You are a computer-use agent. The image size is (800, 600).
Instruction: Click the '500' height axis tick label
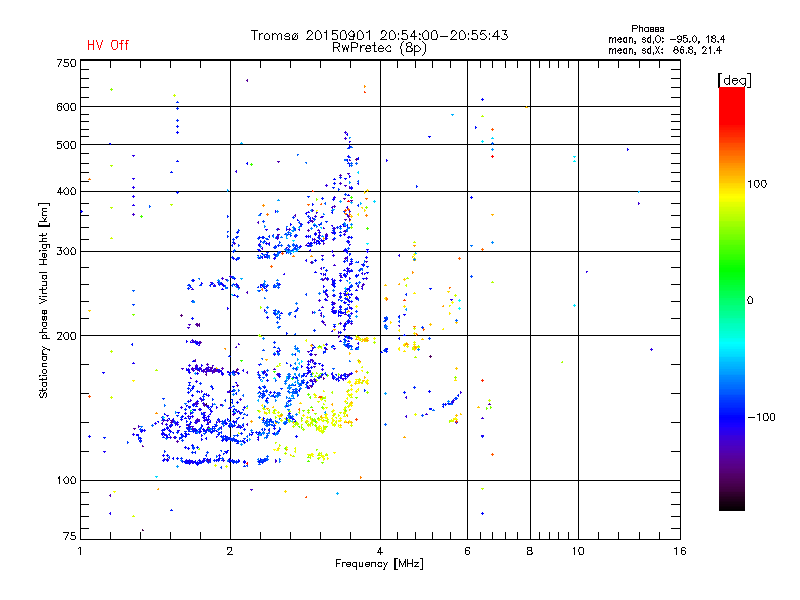[x=66, y=145]
